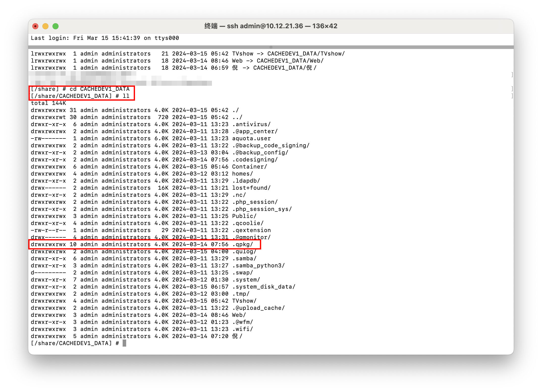This screenshot has height=392, width=542.
Task: Click the '.wifi/' directory entry
Action: point(242,329)
